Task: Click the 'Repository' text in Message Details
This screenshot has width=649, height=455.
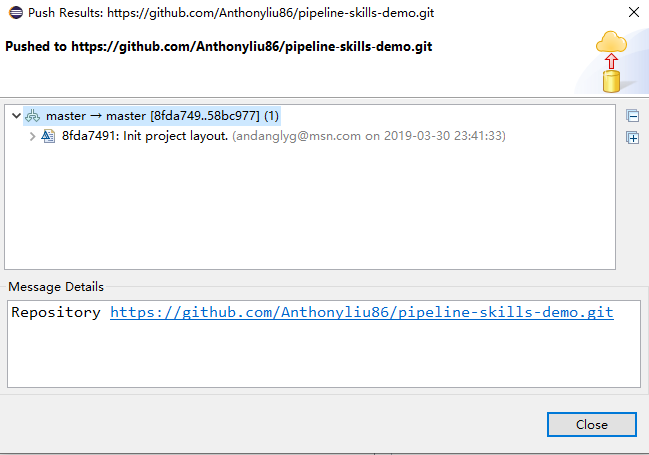Action: [x=56, y=312]
